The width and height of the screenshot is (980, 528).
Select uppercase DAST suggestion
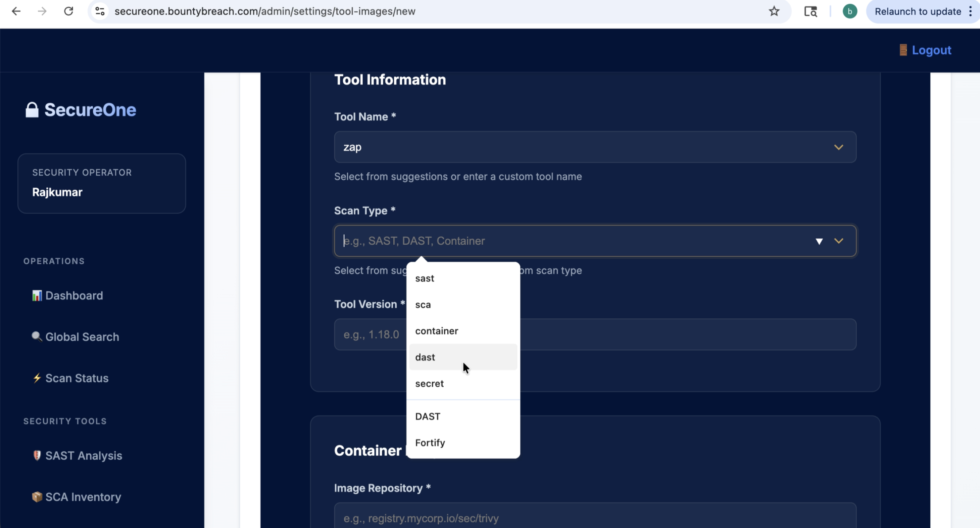coord(463,417)
